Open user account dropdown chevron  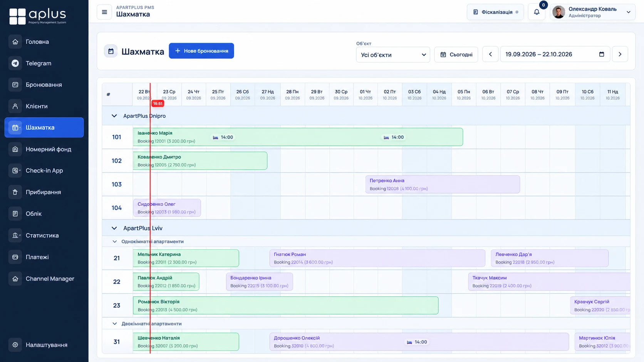(628, 12)
